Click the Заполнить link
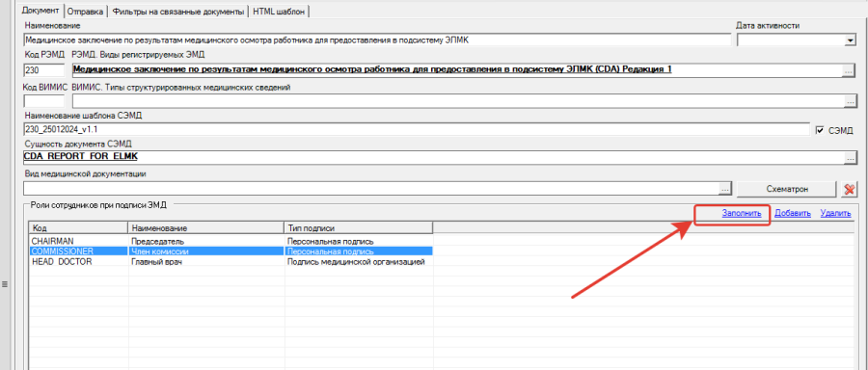This screenshot has width=868, height=370. 742,213
